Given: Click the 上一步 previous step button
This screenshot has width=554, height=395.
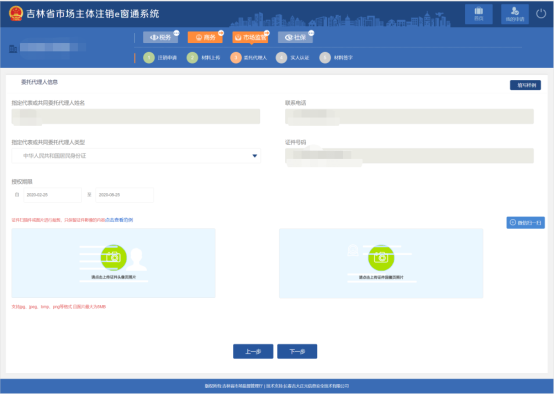Looking at the screenshot, I should [253, 352].
